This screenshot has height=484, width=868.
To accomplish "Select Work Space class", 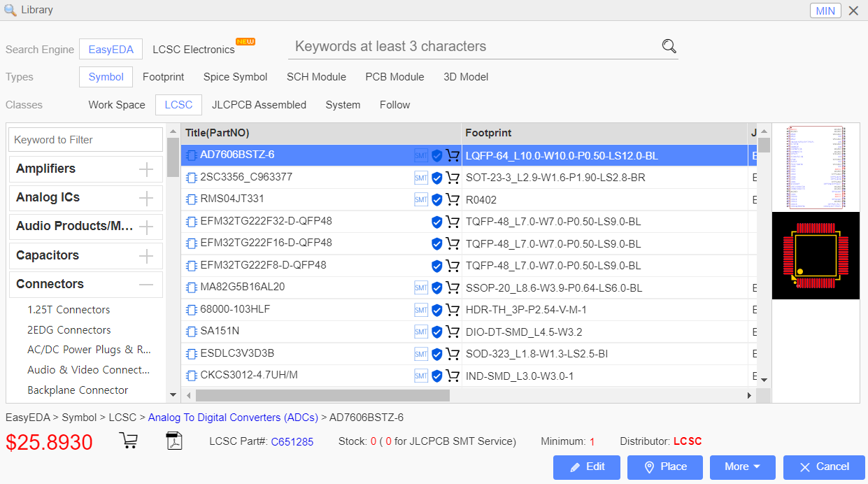I will 117,105.
